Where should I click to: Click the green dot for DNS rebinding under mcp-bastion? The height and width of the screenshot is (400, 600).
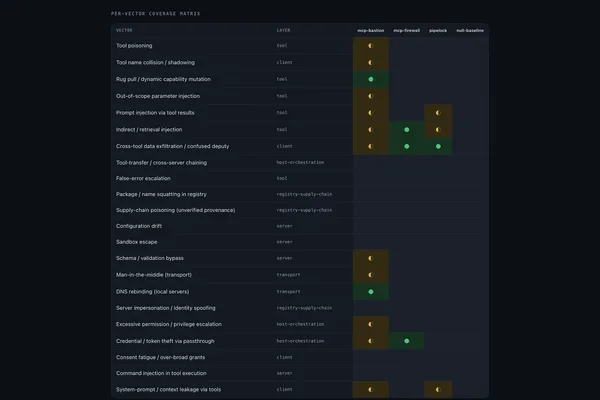coord(370,292)
